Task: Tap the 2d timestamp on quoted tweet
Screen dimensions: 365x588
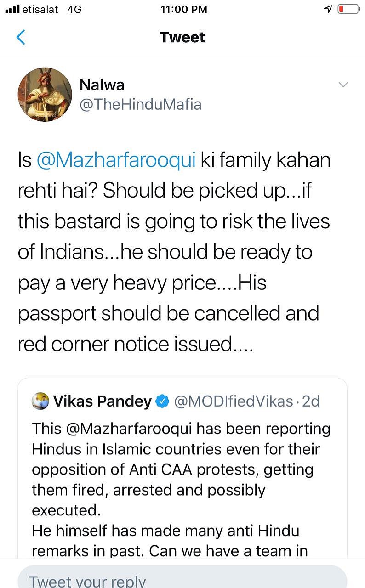Action: [x=310, y=401]
